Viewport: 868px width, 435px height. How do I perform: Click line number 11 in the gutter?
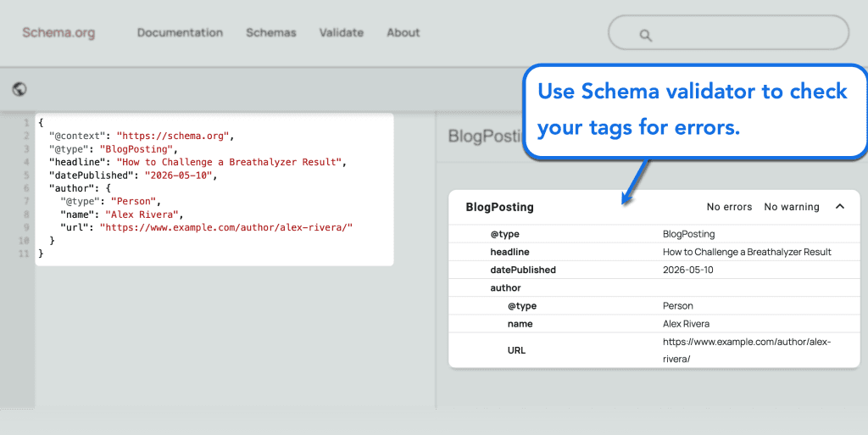[23, 254]
